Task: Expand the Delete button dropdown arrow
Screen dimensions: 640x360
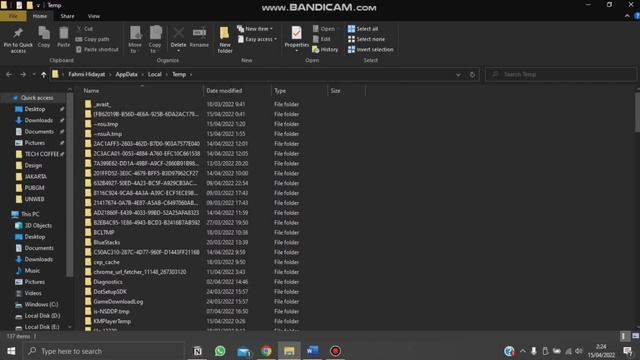Action: click(x=178, y=51)
